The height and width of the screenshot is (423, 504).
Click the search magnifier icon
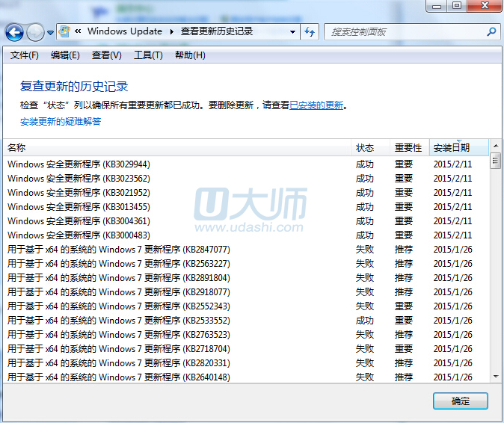pyautogui.click(x=491, y=31)
